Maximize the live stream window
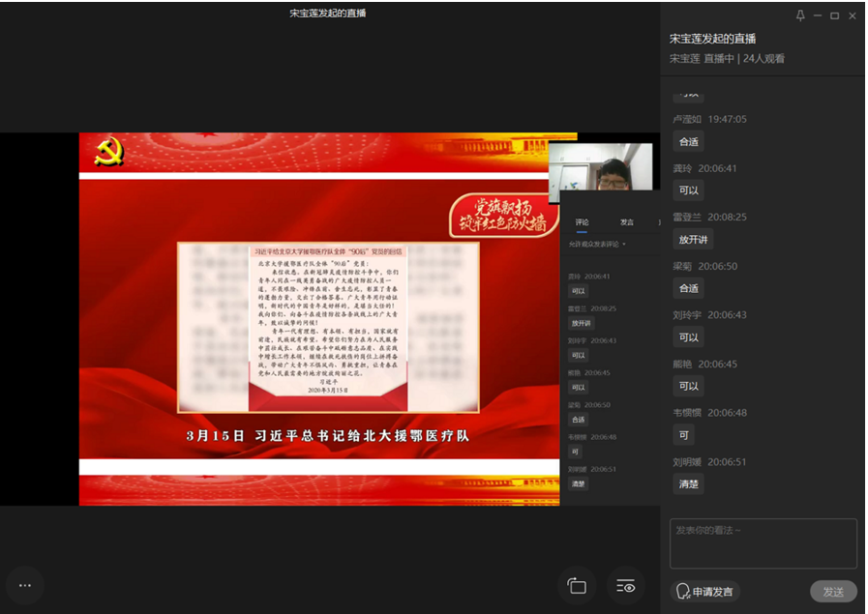868x614 pixels. tap(834, 15)
